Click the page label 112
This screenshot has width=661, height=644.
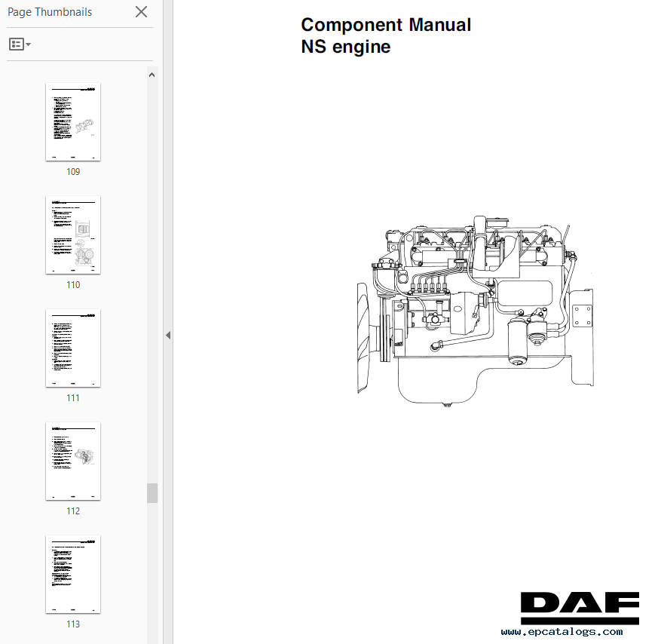tap(73, 511)
